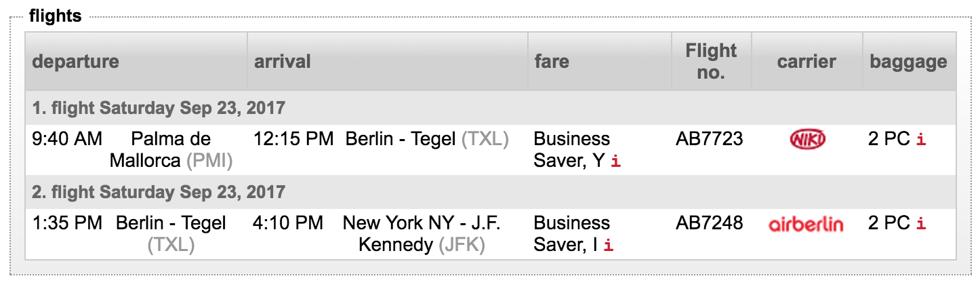Select flight number AB7723
The image size is (980, 289).
click(x=709, y=139)
